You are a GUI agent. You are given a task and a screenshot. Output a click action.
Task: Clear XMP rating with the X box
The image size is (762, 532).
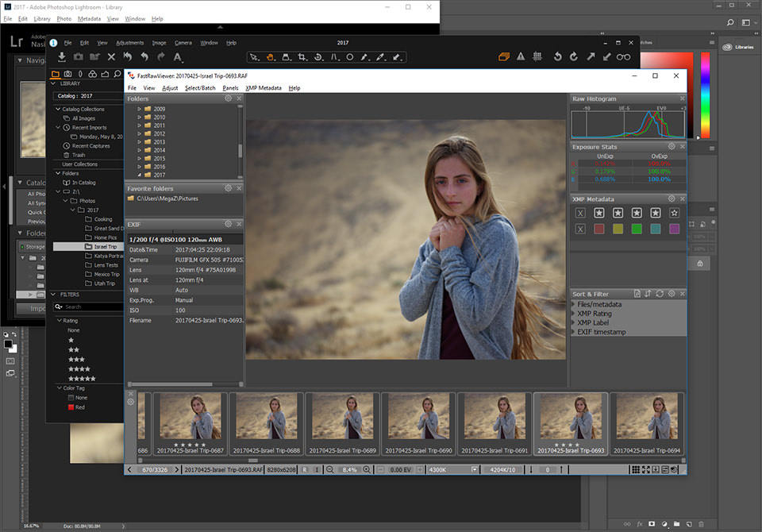[x=580, y=213]
